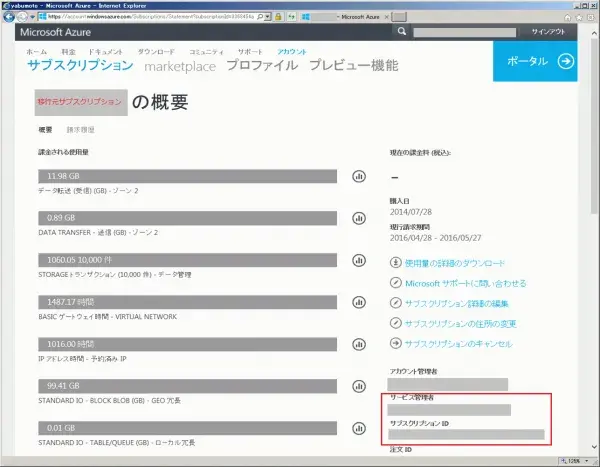
Task: Click the security lock icon in address bar
Action: (x=278, y=17)
